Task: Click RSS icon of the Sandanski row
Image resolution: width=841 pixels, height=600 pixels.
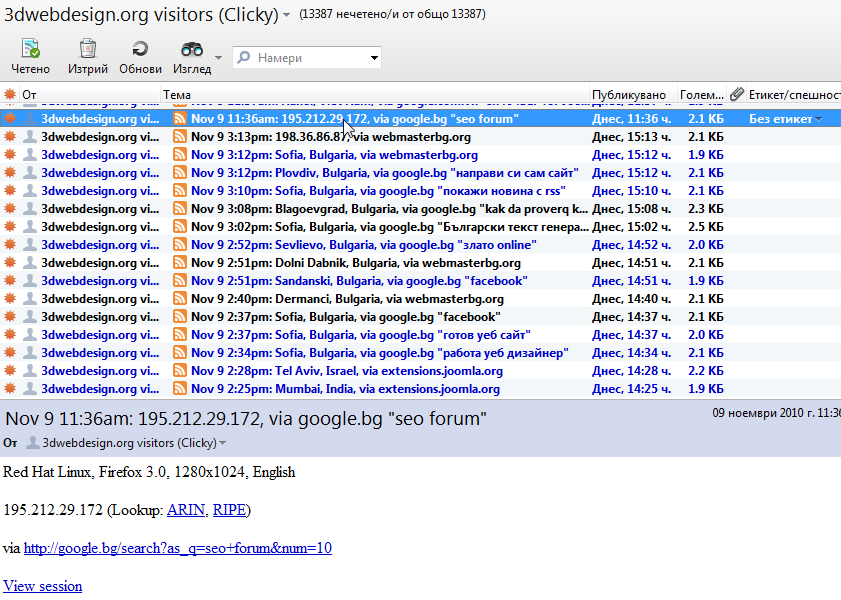Action: click(x=180, y=280)
